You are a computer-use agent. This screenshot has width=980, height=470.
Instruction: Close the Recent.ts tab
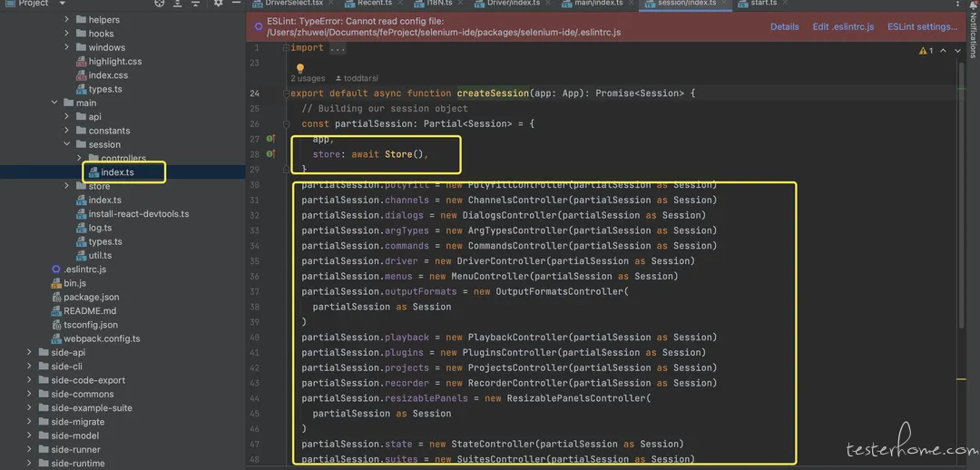click(x=400, y=3)
